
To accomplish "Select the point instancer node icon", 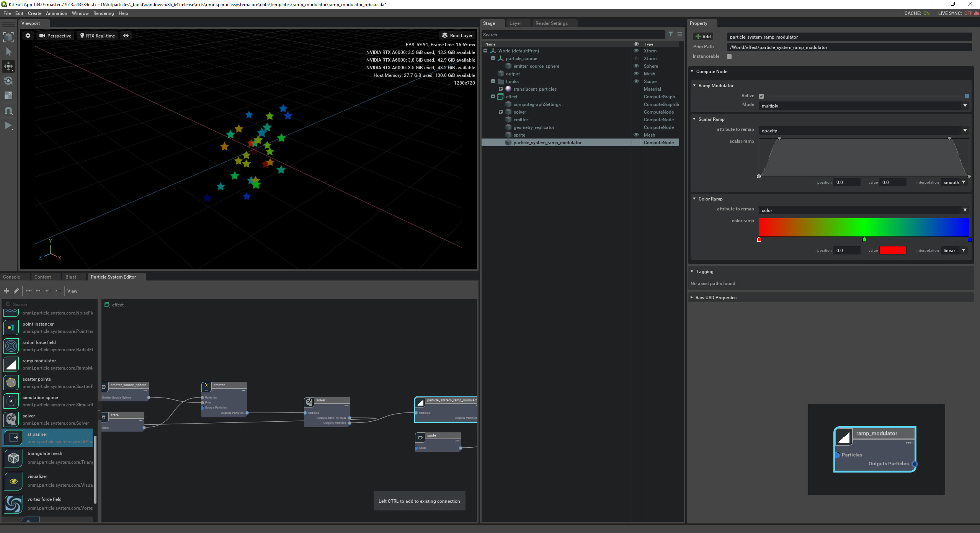I will point(11,328).
